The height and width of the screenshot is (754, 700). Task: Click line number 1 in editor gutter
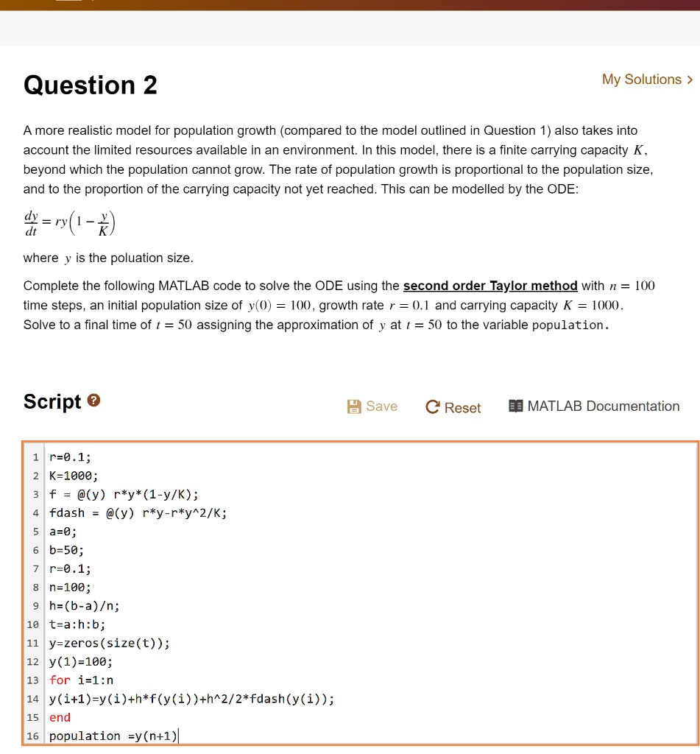pyautogui.click(x=35, y=457)
